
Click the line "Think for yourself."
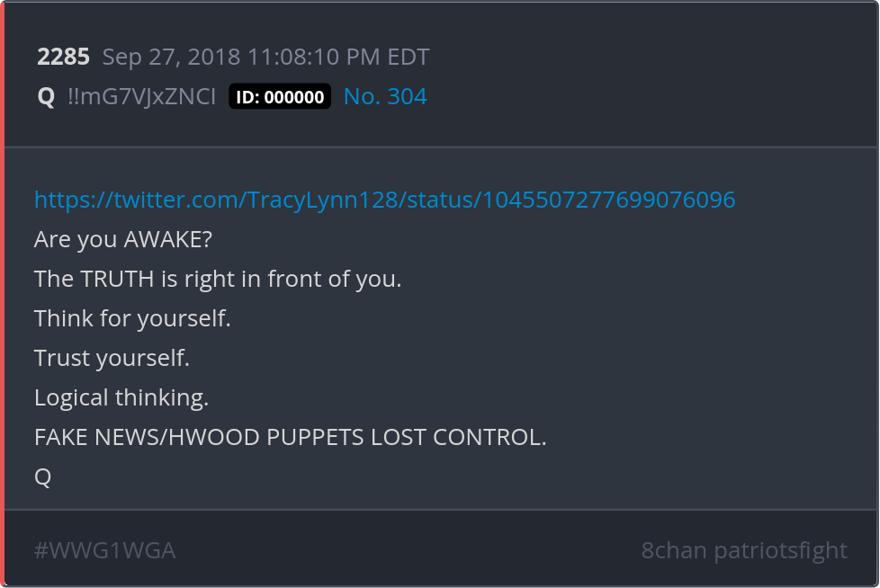point(132,319)
